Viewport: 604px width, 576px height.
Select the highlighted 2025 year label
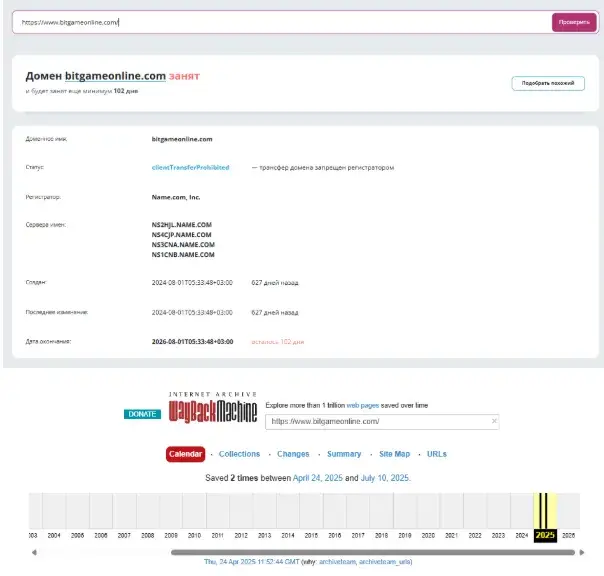[545, 535]
